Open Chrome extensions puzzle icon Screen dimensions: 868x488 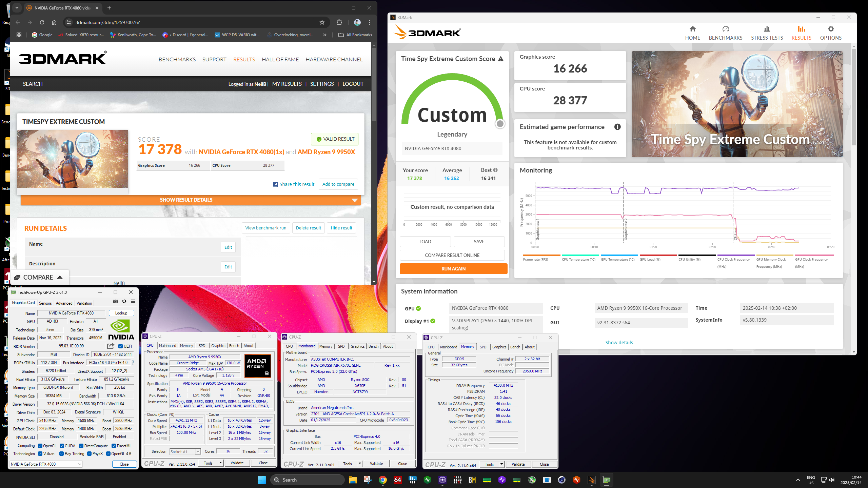point(339,22)
